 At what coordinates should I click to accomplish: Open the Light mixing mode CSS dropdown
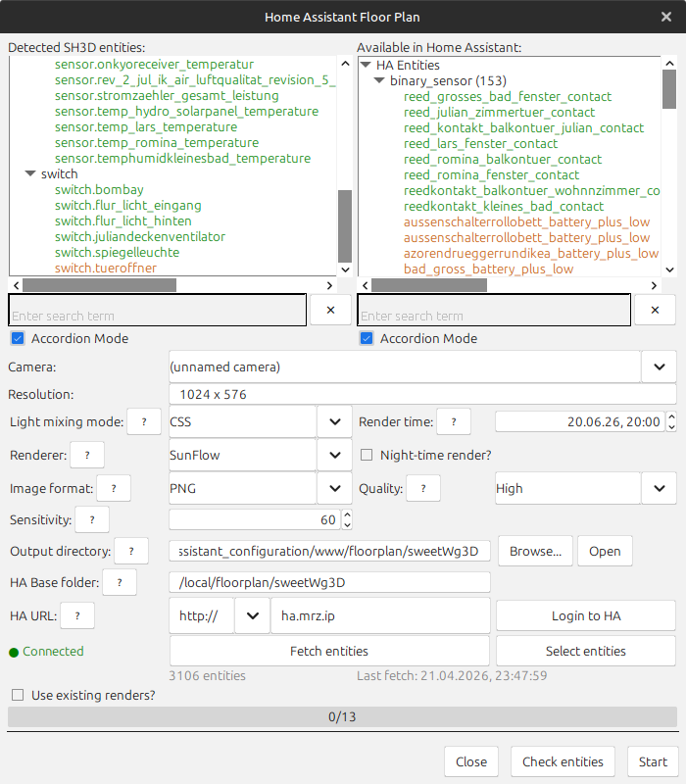pyautogui.click(x=334, y=421)
